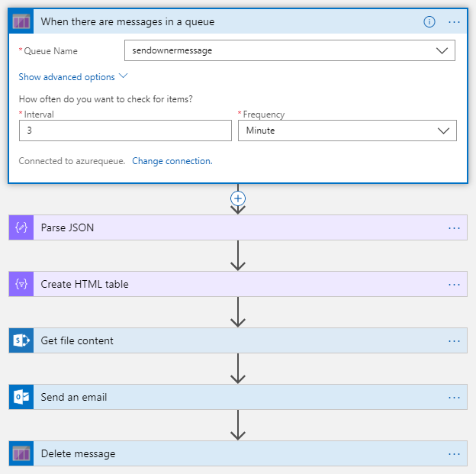Open ellipsis menu on queue trigger card

pos(455,21)
